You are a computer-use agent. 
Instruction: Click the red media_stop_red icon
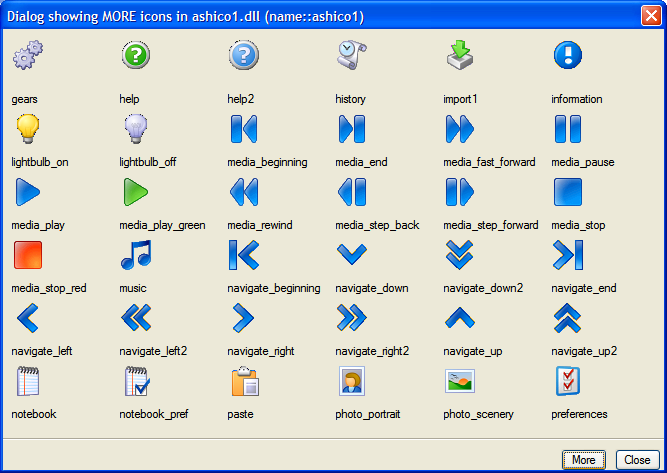[28, 255]
